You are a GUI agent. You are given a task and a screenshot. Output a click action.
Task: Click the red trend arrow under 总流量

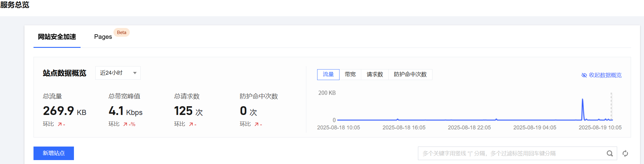click(60, 124)
